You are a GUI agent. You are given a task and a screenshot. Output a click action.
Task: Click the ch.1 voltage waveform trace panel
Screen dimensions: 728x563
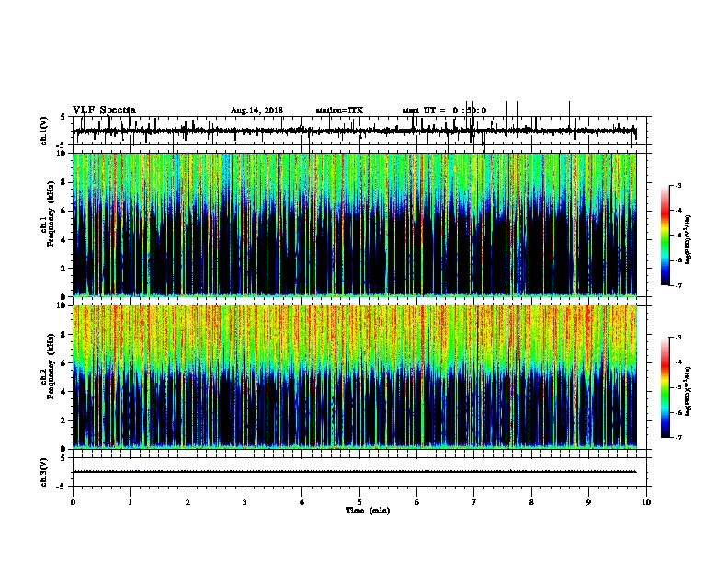click(359, 131)
